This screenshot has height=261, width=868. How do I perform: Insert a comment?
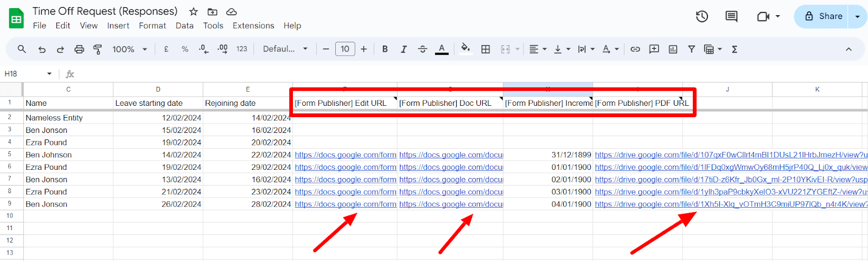(x=654, y=49)
